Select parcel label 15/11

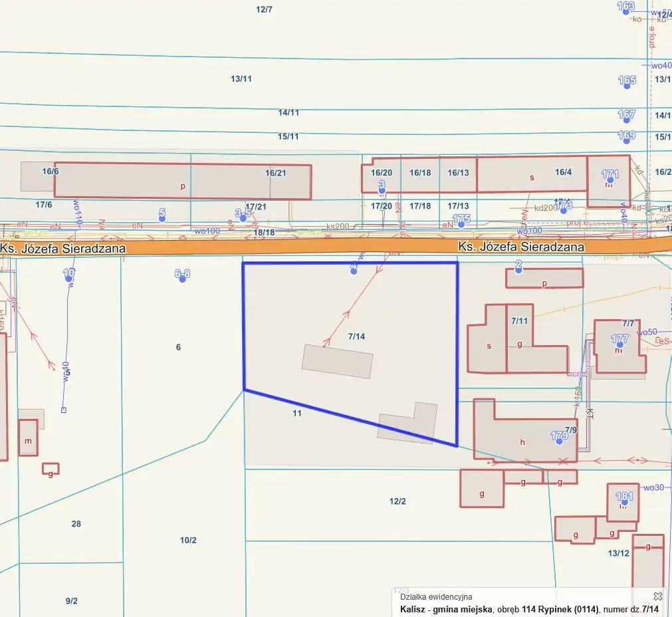tap(288, 136)
